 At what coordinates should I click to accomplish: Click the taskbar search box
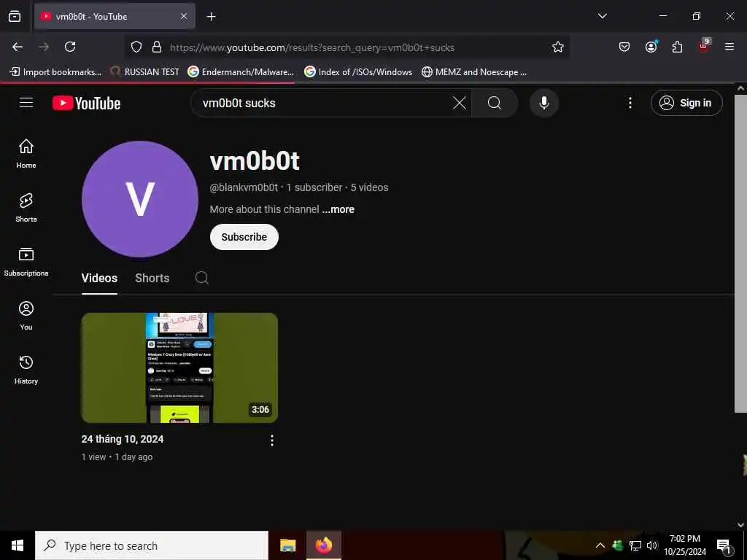point(152,545)
